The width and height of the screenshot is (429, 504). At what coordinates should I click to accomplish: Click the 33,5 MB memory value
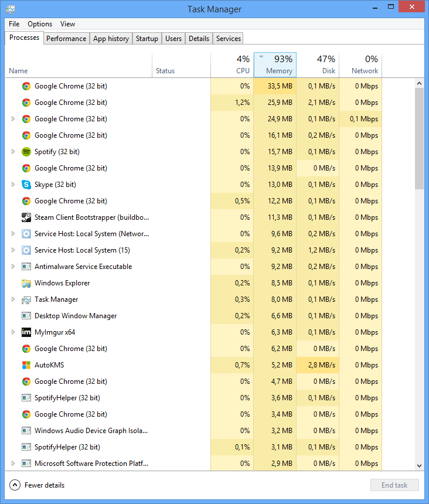point(280,86)
